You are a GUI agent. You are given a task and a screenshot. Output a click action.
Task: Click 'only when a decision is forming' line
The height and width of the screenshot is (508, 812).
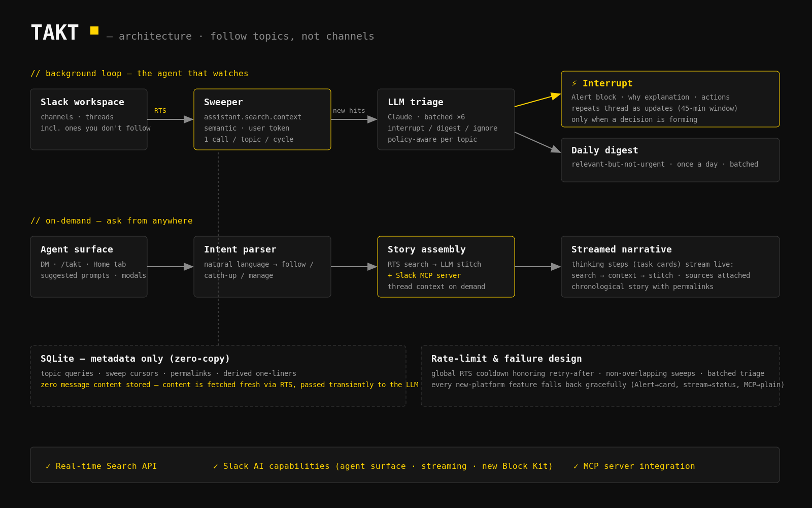[634, 119]
